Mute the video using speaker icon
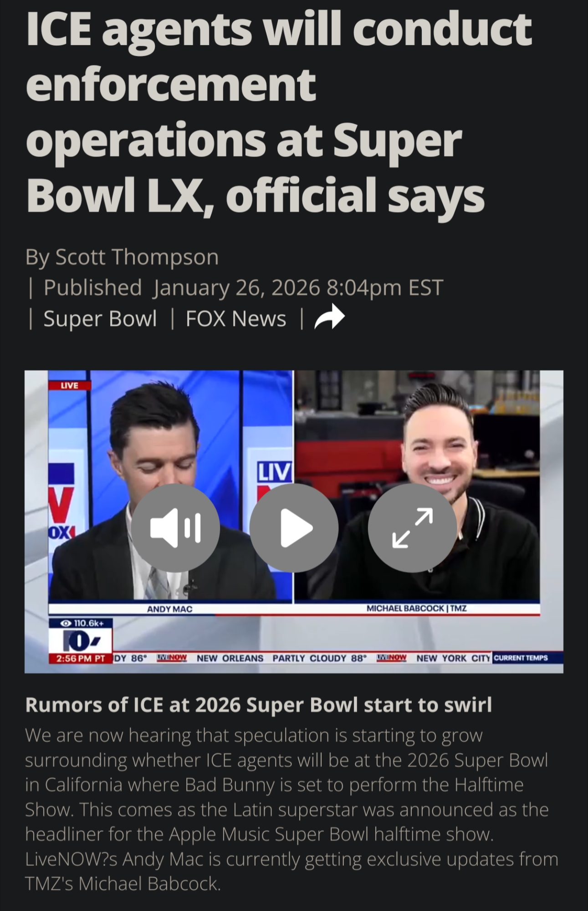Image resolution: width=588 pixels, height=911 pixels. [x=175, y=528]
